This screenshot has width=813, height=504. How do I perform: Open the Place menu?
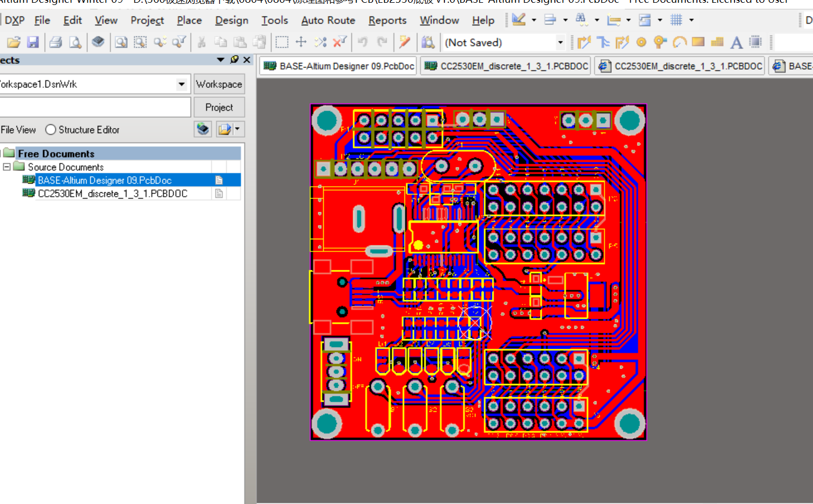click(x=189, y=20)
